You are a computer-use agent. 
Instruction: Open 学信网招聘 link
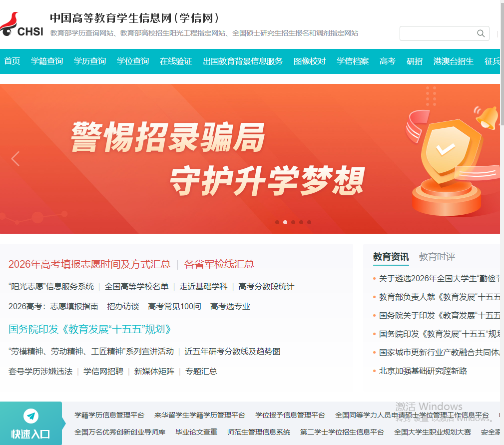pyautogui.click(x=103, y=371)
